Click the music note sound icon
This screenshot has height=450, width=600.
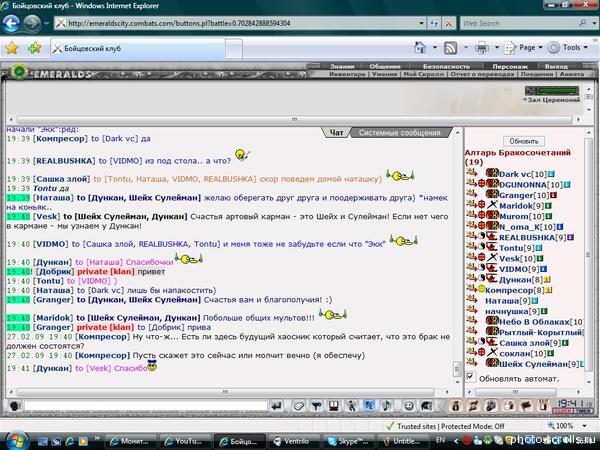[386, 406]
